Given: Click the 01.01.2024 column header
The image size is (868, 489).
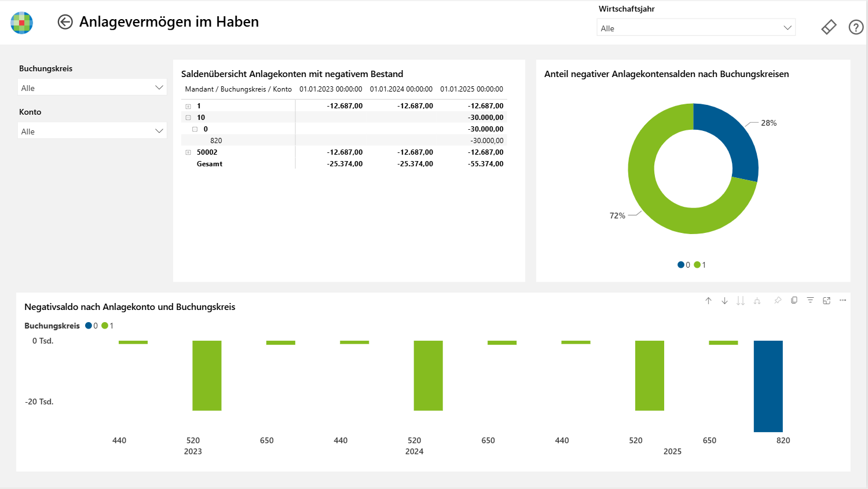Looking at the screenshot, I should 401,89.
